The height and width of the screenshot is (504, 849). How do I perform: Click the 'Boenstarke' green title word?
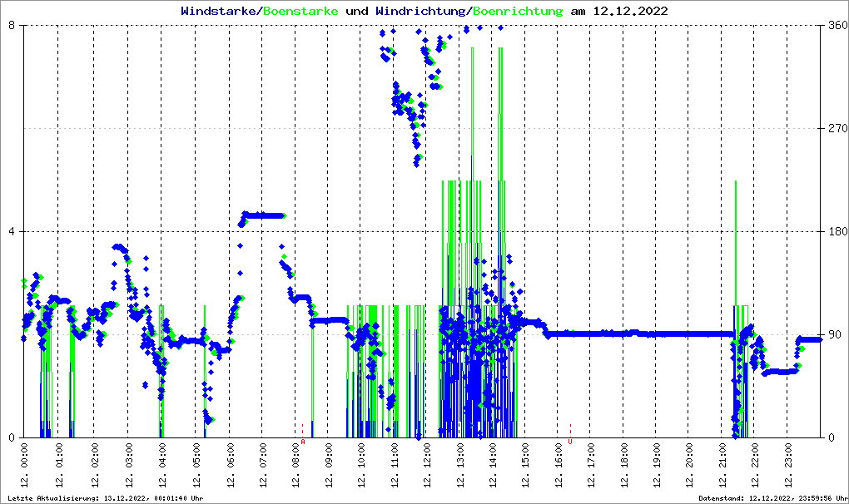point(300,11)
